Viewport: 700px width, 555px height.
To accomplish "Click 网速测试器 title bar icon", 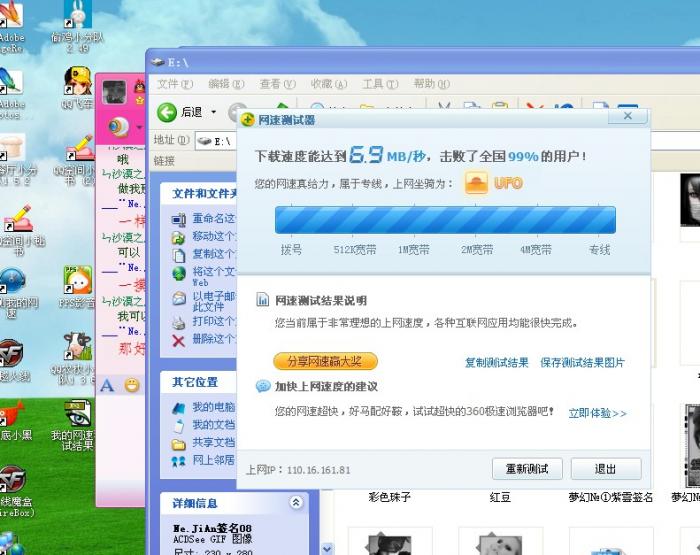I will [247, 120].
